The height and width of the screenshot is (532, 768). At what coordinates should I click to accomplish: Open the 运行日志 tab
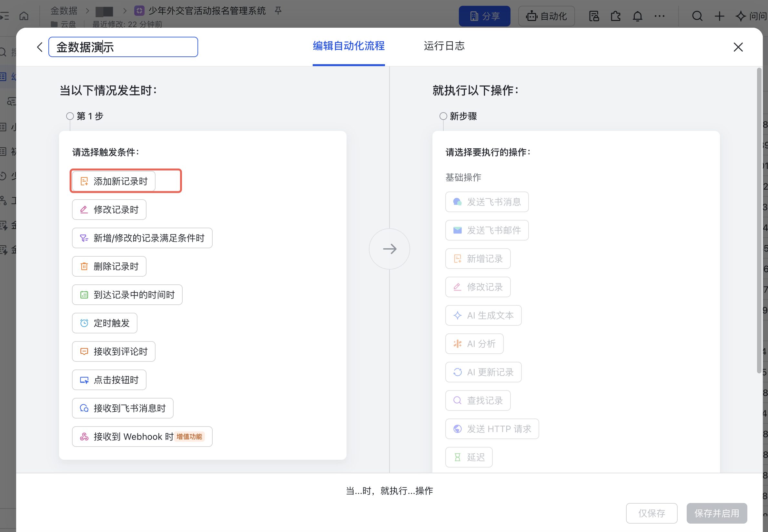pos(444,46)
